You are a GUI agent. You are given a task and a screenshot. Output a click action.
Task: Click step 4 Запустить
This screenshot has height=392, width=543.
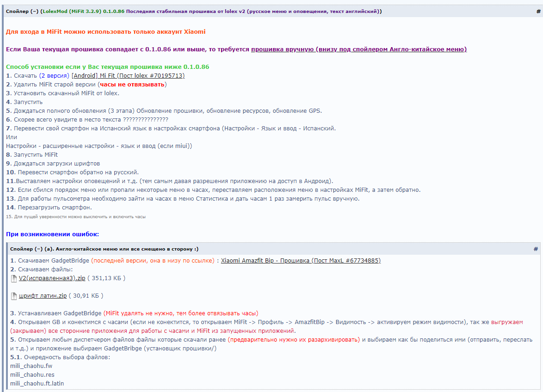point(24,103)
